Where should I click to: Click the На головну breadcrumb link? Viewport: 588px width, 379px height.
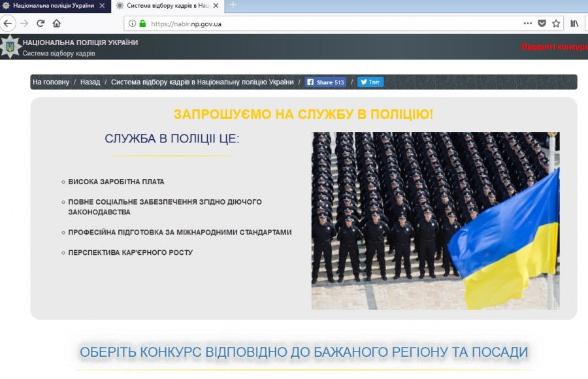tap(51, 82)
